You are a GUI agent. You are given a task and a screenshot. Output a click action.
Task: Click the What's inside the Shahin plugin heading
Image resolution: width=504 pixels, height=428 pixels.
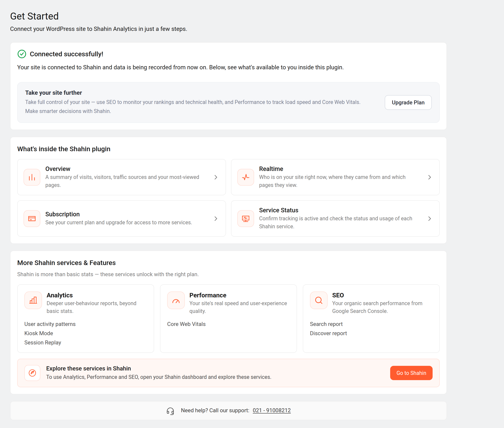64,149
